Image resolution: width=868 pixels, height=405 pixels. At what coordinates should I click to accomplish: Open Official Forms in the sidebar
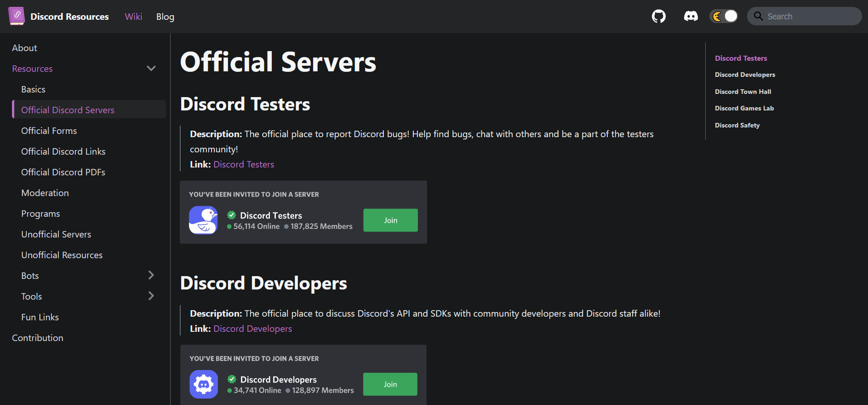pyautogui.click(x=49, y=131)
